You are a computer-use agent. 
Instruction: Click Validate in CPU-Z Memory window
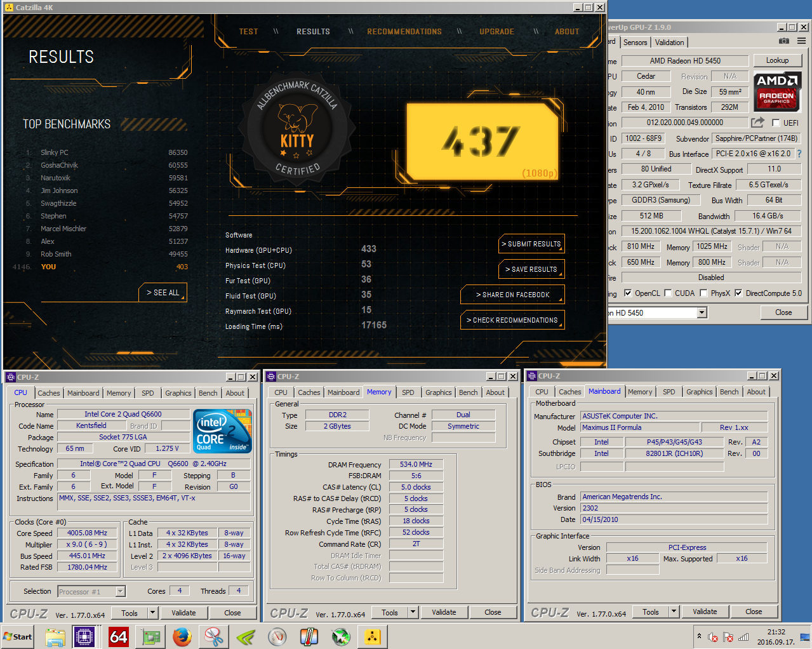[x=444, y=612]
